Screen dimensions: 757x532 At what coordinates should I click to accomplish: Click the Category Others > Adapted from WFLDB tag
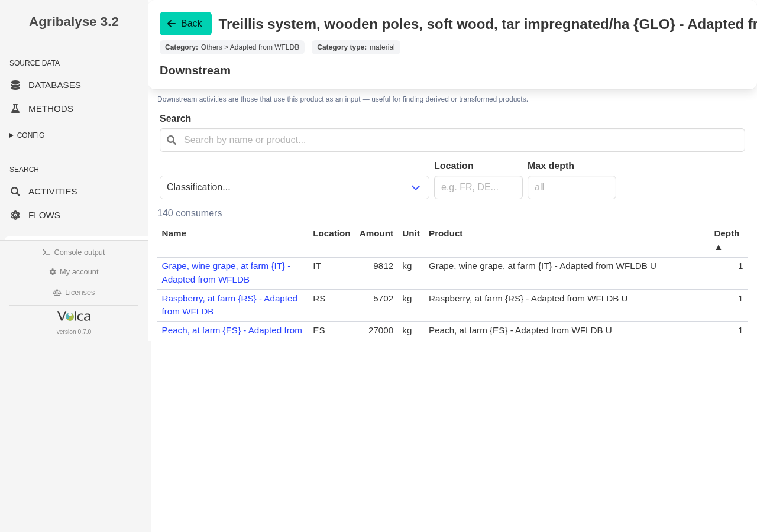(232, 47)
